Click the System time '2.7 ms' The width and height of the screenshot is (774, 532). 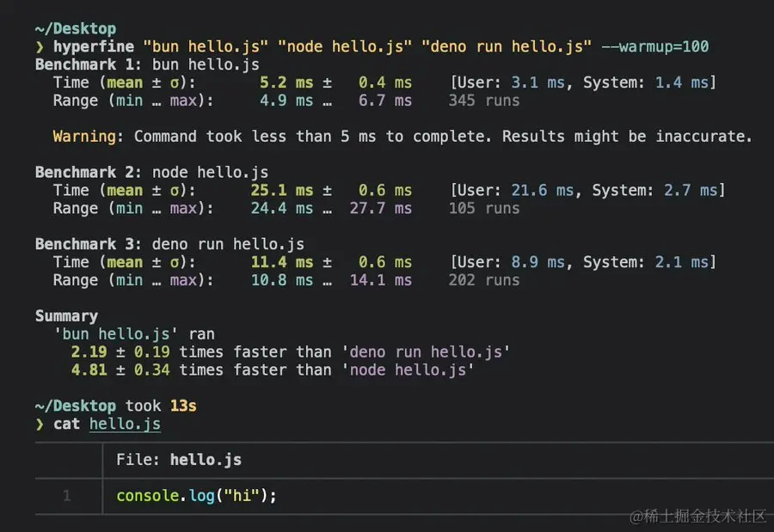pyautogui.click(x=690, y=191)
